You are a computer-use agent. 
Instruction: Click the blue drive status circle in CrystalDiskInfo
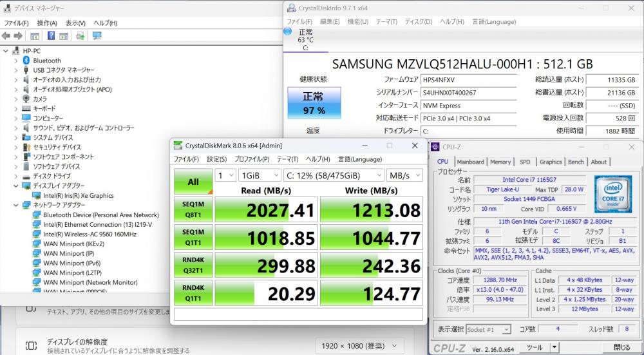click(x=288, y=31)
